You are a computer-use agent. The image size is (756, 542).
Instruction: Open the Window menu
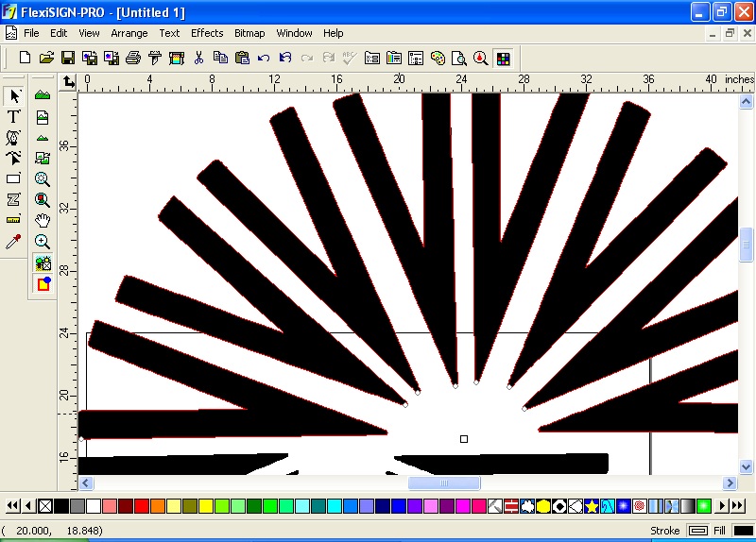294,33
